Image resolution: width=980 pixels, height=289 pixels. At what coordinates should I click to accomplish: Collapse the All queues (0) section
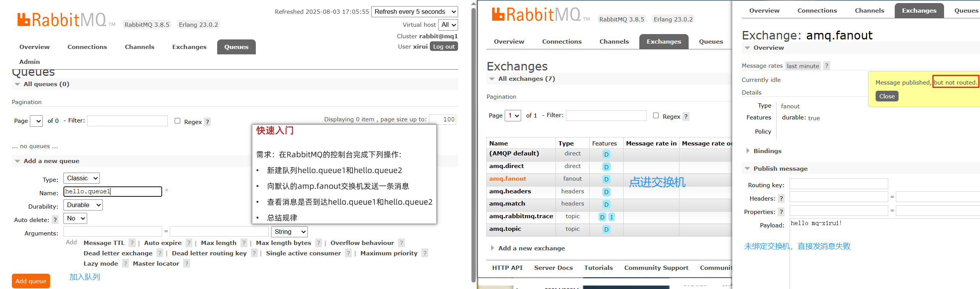pos(46,84)
